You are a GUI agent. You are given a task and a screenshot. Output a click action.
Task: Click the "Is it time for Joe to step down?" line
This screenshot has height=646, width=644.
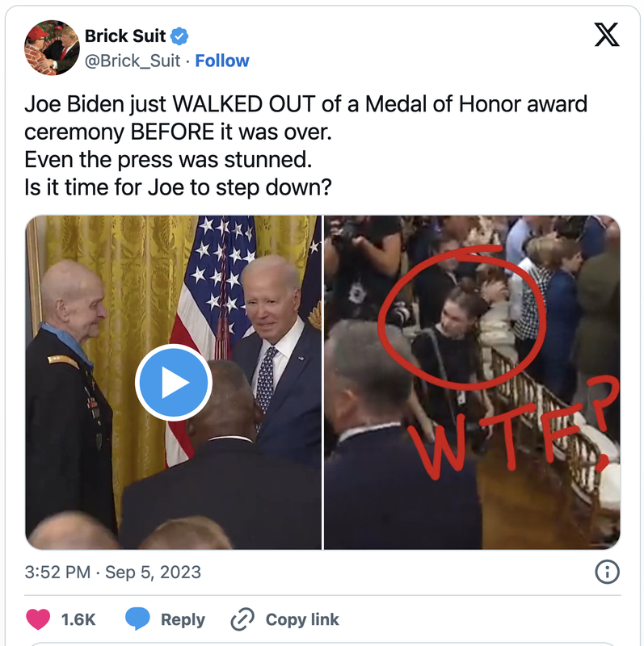pyautogui.click(x=178, y=187)
